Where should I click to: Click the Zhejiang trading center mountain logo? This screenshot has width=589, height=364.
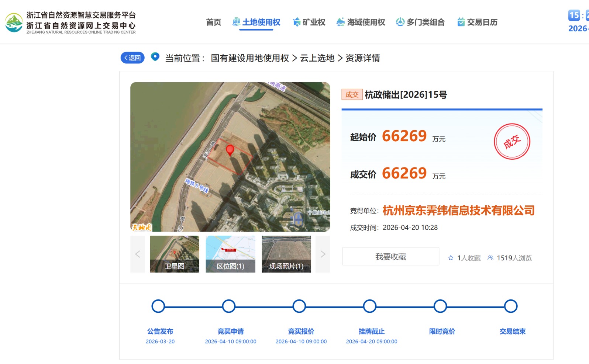[14, 22]
